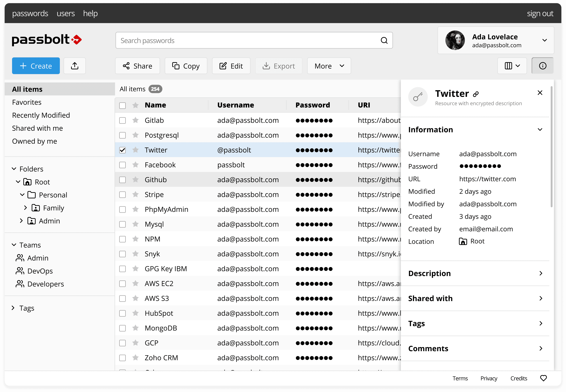
Task: Click the Root home icon in Location
Action: [463, 241]
